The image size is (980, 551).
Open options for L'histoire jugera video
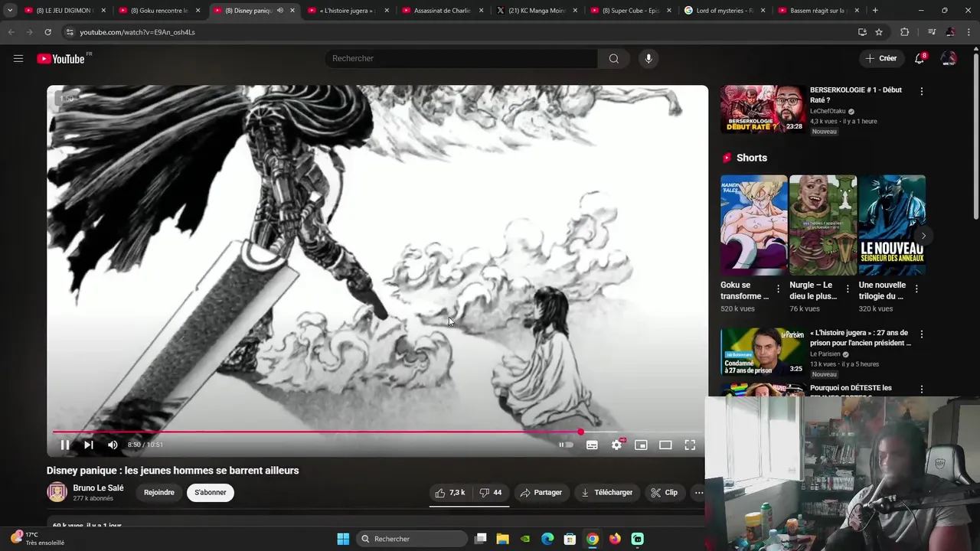[x=921, y=334]
